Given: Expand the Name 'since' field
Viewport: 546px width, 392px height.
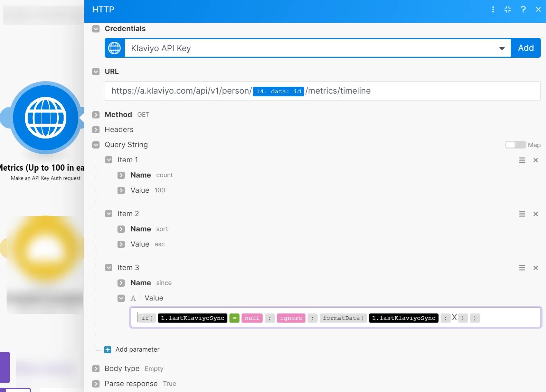Looking at the screenshot, I should (x=121, y=283).
